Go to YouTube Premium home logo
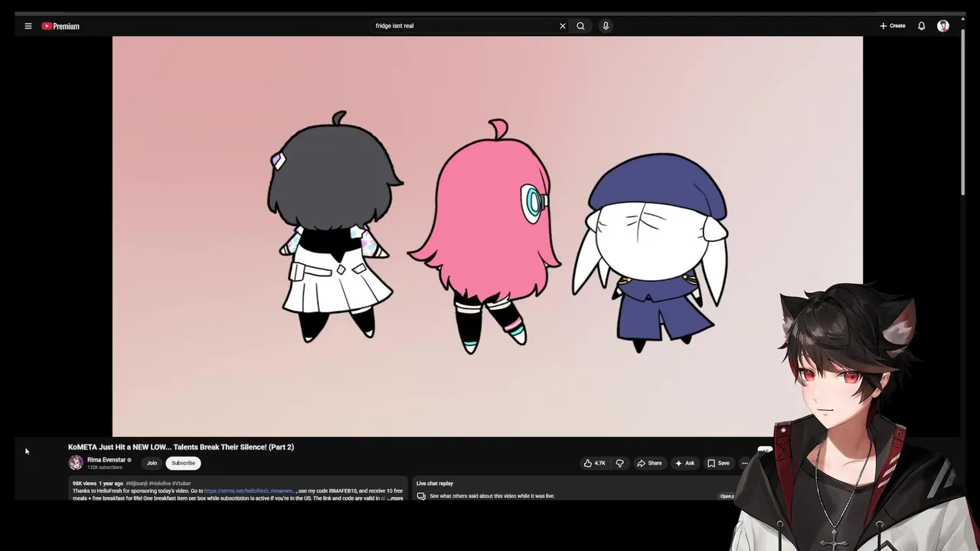980x551 pixels. tap(60, 26)
